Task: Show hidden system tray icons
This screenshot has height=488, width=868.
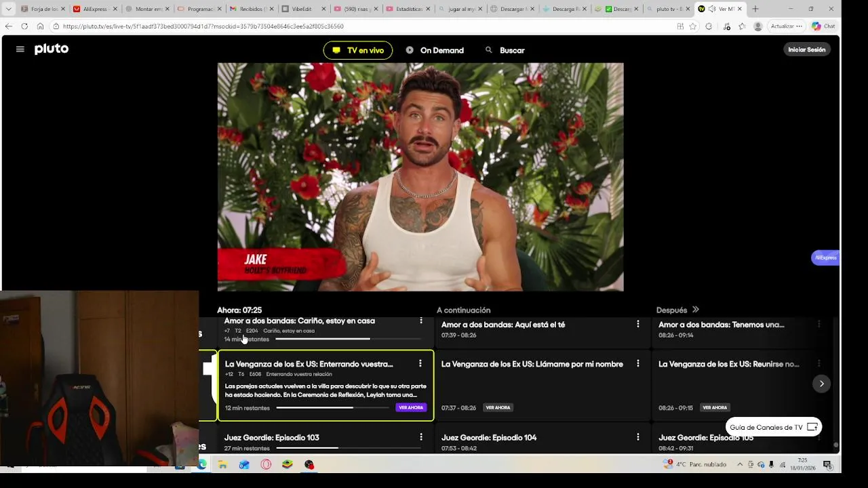Action: click(740, 464)
